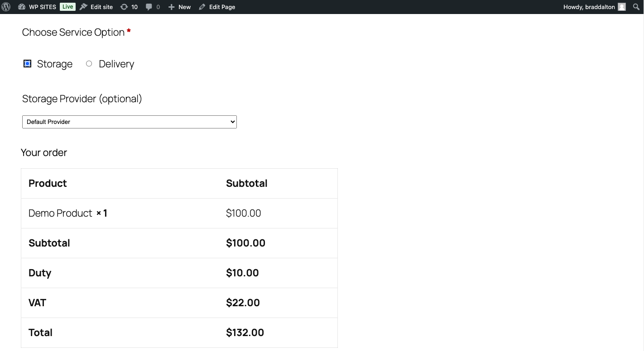Image resolution: width=644 pixels, height=351 pixels.
Task: Click the Storage option label text
Action: 55,64
